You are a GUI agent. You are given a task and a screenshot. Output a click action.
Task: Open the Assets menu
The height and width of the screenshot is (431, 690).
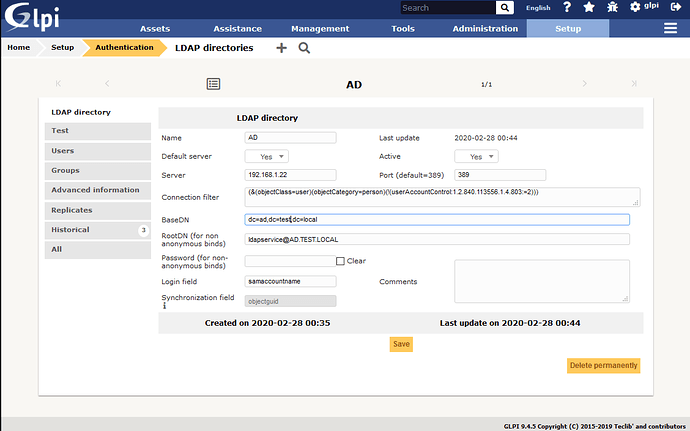point(155,29)
